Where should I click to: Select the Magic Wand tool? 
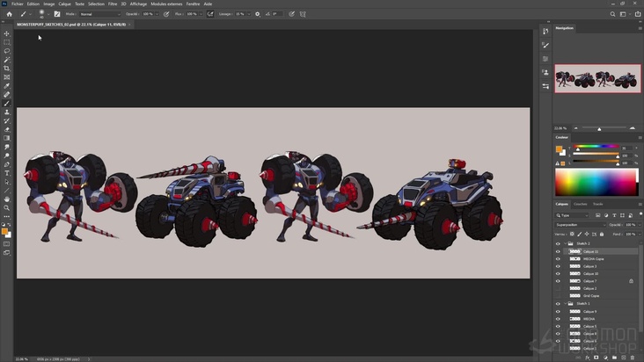(6, 60)
